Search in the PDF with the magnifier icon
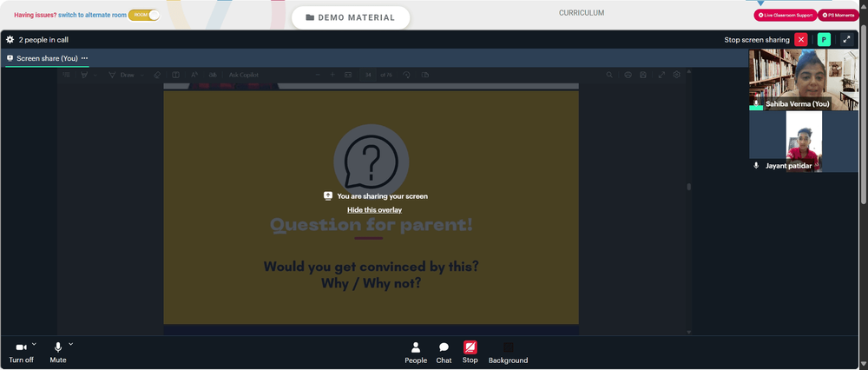868x370 pixels. [609, 75]
